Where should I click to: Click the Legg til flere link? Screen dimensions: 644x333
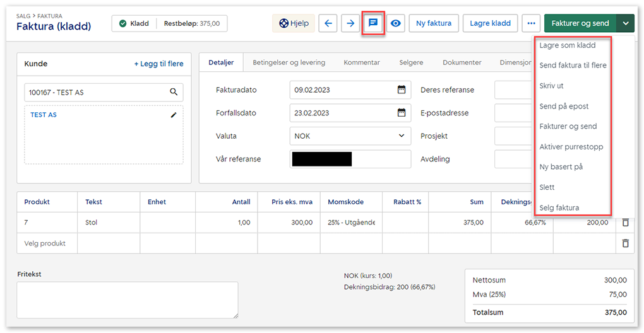[x=158, y=64]
